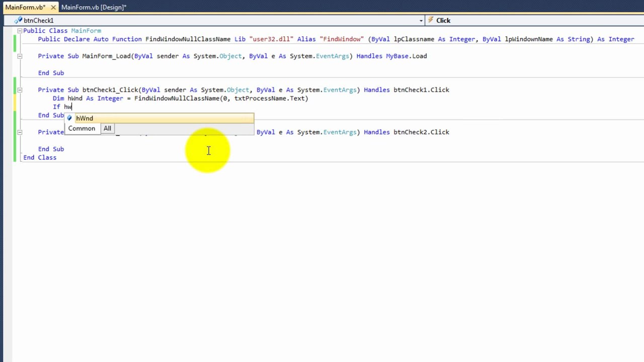
Task: Click MyBase.Load in the Handles clause
Action: coord(406,56)
